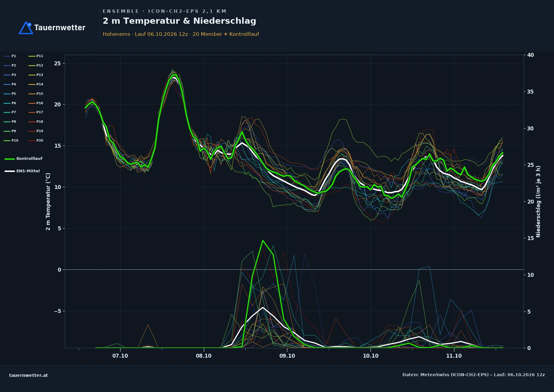Viewport: 554px width, 392px height.
Task: Select legend entry P13
Action: [36, 75]
